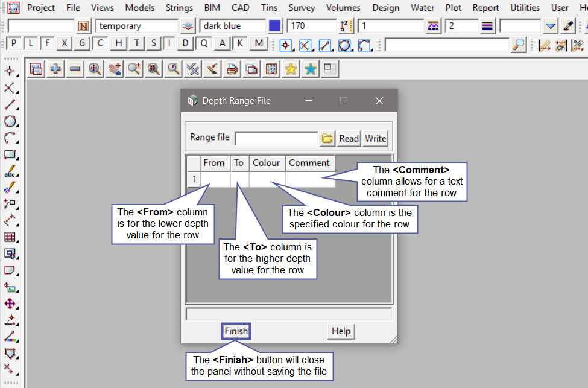
Task: Select the table tool in the left toolbar
Action: tap(10, 237)
